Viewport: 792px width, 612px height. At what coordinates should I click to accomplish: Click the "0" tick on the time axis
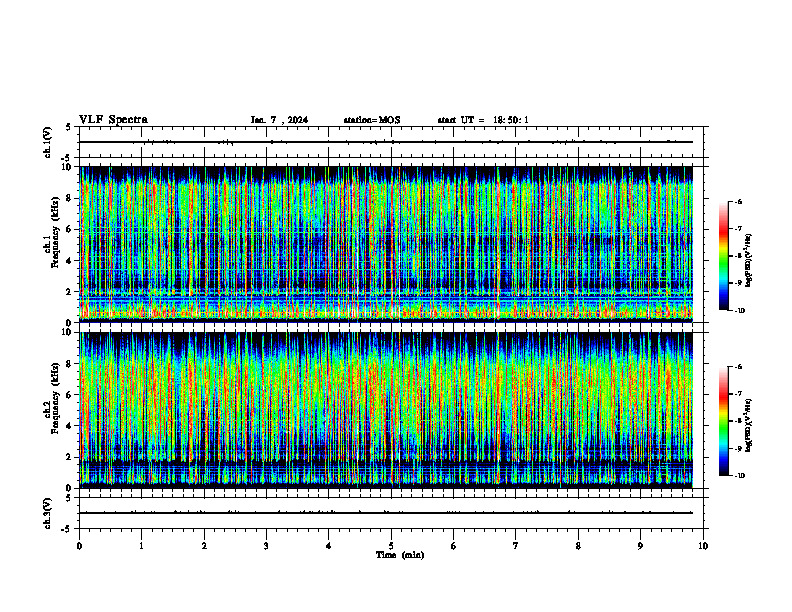tap(79, 546)
